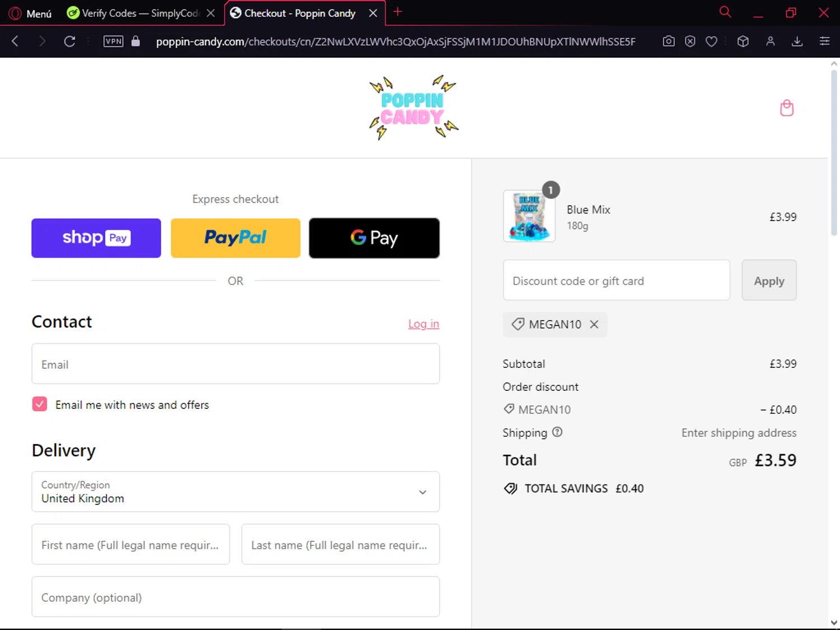
Task: Open the ad blocker shield icon
Action: (690, 41)
